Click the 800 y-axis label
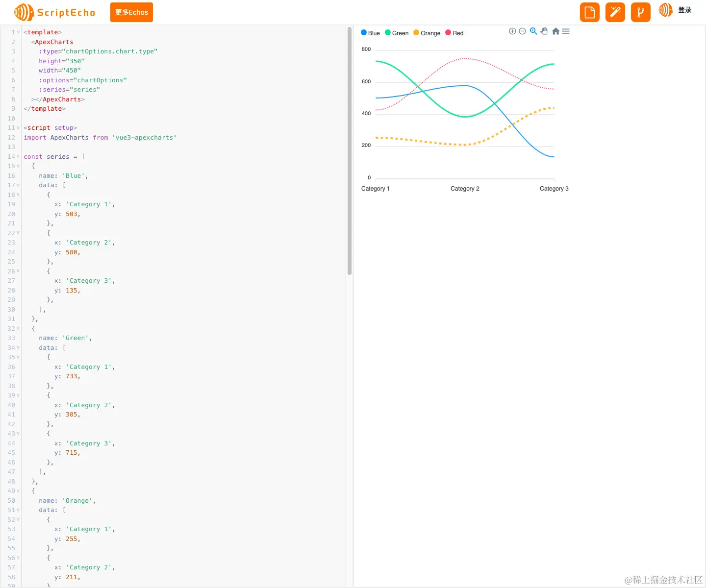The height and width of the screenshot is (588, 706). [366, 49]
